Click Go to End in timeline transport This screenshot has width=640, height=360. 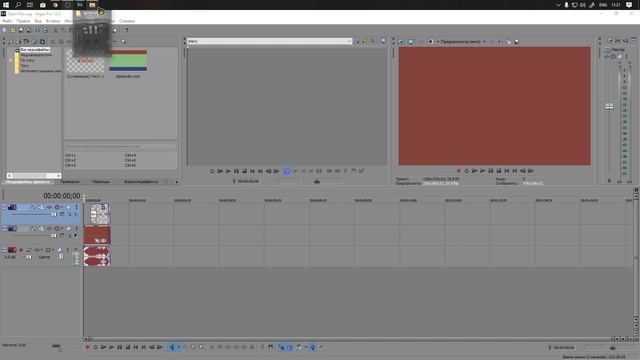(144, 347)
